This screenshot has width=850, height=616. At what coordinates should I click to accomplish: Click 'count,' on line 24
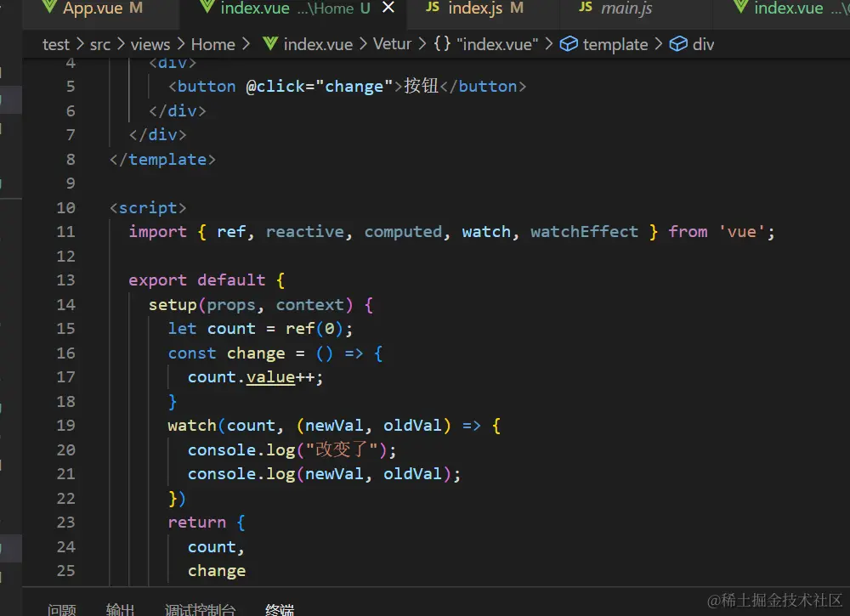click(216, 547)
